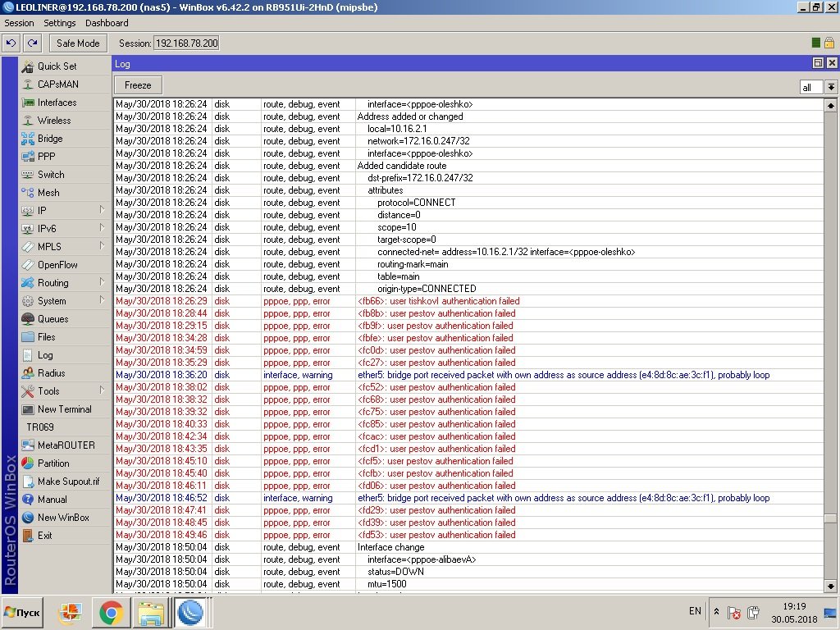The image size is (840, 630).
Task: Click Make Supout.rif in the sidebar
Action: pyautogui.click(x=68, y=482)
